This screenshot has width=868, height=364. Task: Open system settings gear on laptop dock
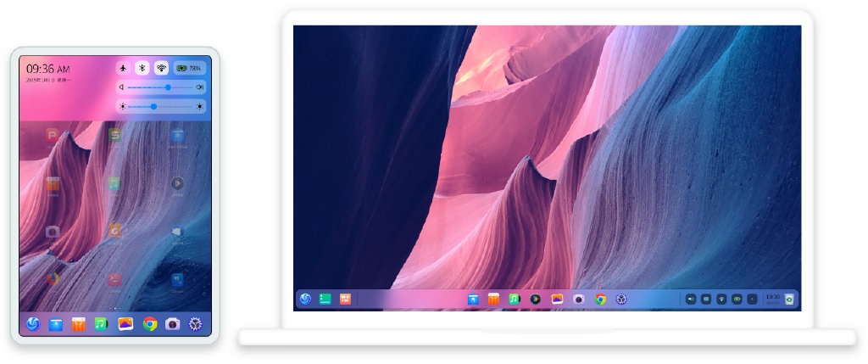(621, 299)
